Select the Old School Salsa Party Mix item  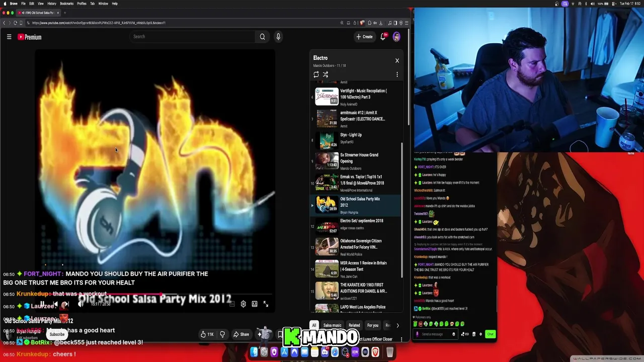point(356,205)
